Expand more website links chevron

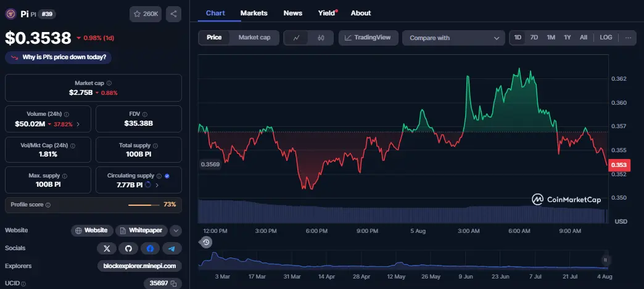(x=176, y=230)
